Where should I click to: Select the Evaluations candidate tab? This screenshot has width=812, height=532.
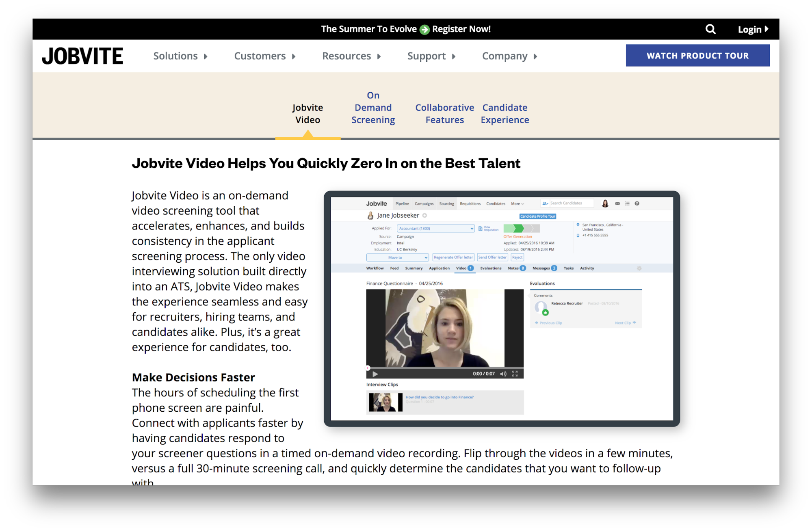coord(491,268)
